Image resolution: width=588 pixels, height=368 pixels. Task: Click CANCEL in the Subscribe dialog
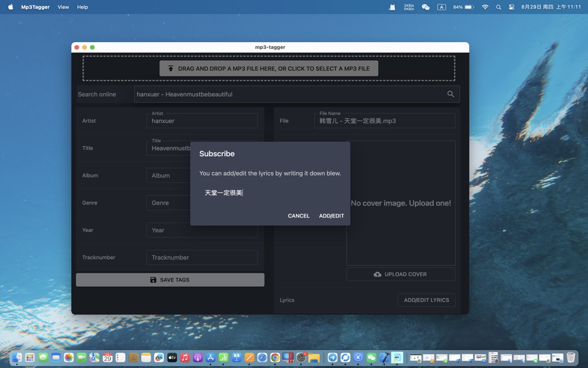pyautogui.click(x=298, y=216)
